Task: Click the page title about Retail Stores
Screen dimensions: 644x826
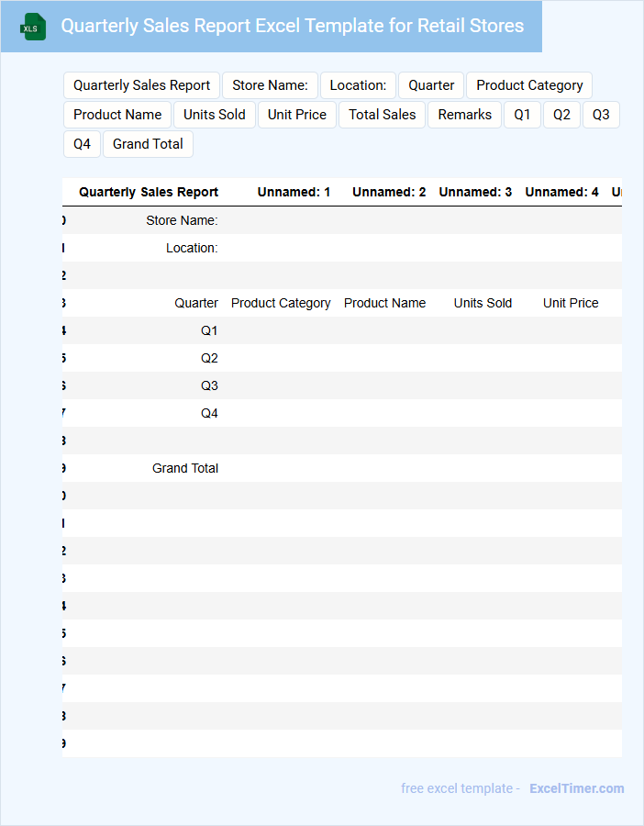Action: click(293, 26)
